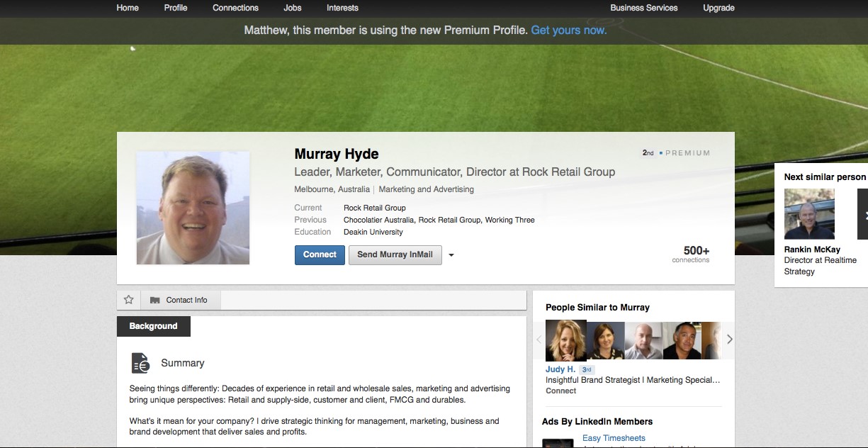The width and height of the screenshot is (868, 448).
Task: Click People Similar to Murray heading
Action: point(597,308)
